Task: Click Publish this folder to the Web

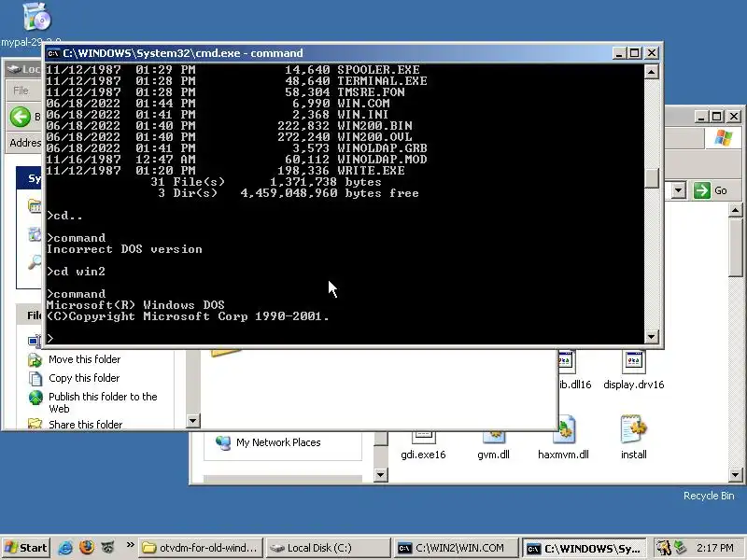Action: coord(103,402)
